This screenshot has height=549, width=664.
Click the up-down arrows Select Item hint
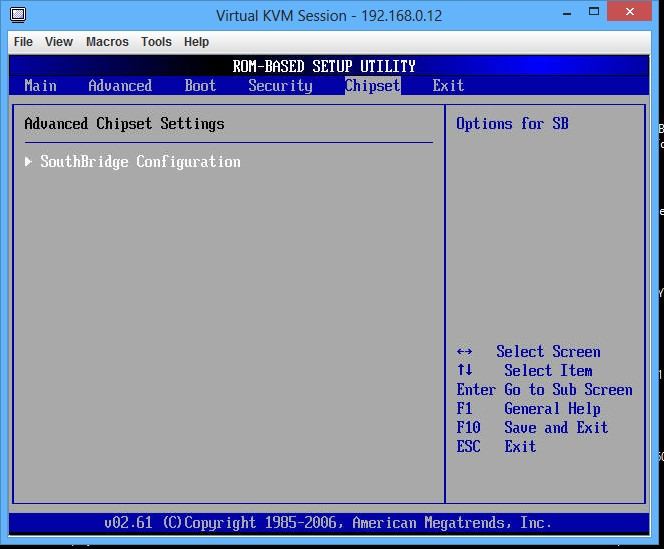tap(525, 371)
